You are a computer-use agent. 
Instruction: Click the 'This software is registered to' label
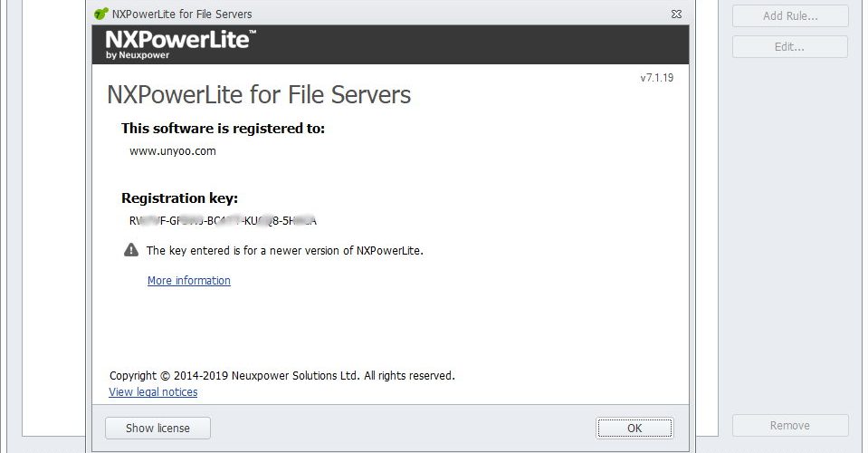coord(223,129)
